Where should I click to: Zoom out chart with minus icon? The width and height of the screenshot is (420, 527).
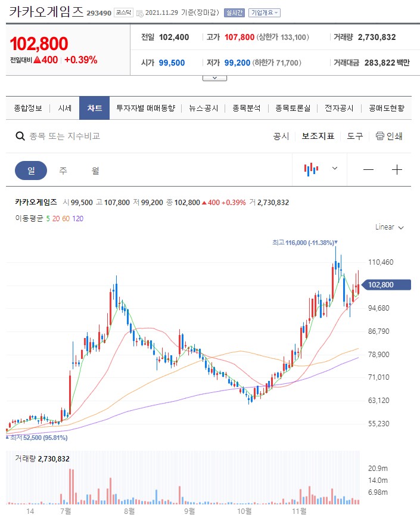coord(368,170)
